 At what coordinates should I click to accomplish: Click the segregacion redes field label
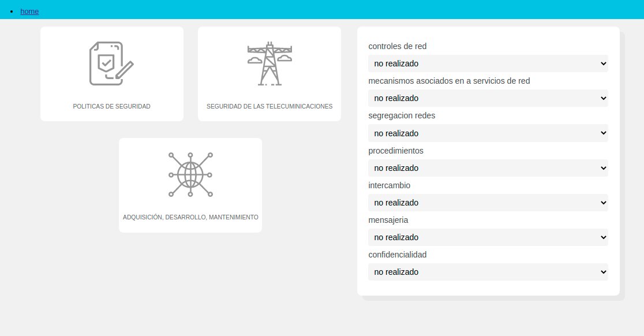(402, 115)
